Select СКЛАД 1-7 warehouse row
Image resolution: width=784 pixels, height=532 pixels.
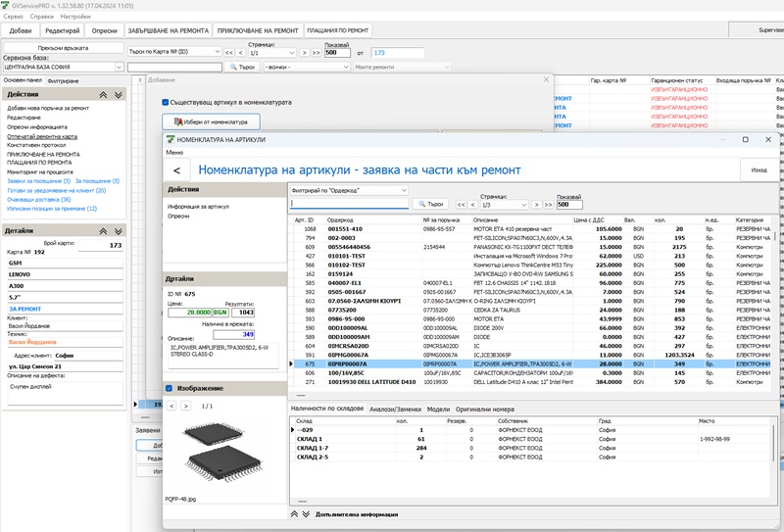[530, 448]
